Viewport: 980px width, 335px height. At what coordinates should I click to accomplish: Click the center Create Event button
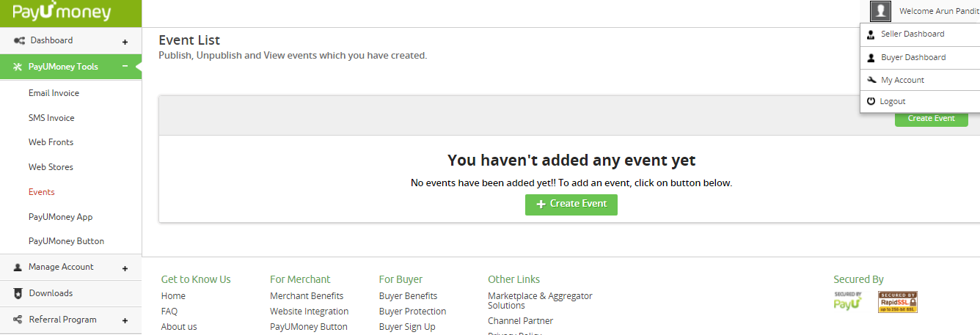pyautogui.click(x=571, y=205)
